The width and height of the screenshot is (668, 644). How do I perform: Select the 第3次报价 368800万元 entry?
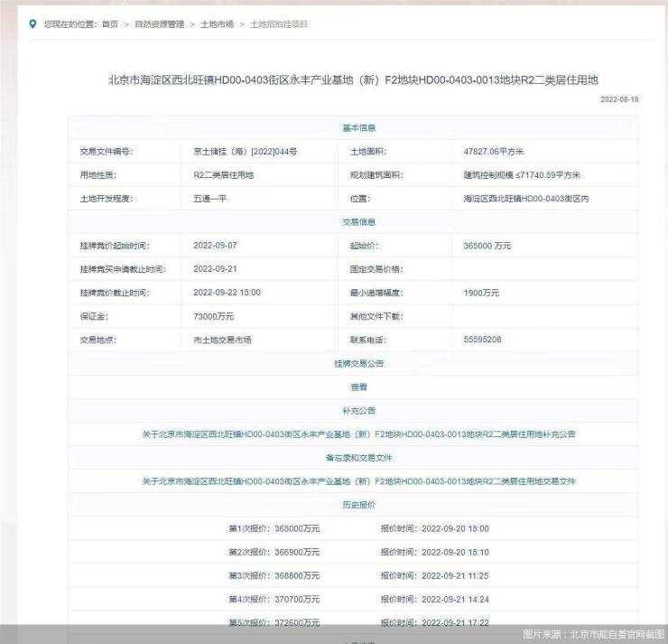click(x=274, y=576)
